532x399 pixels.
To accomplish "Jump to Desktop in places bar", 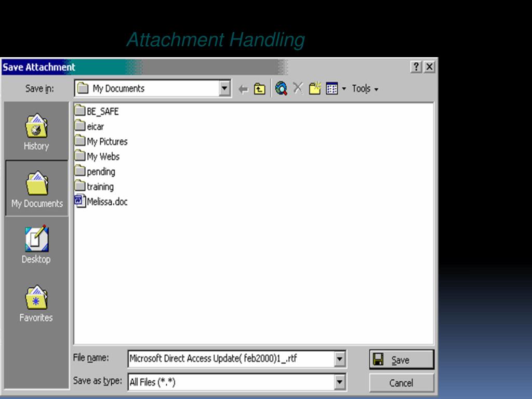I will click(x=36, y=245).
